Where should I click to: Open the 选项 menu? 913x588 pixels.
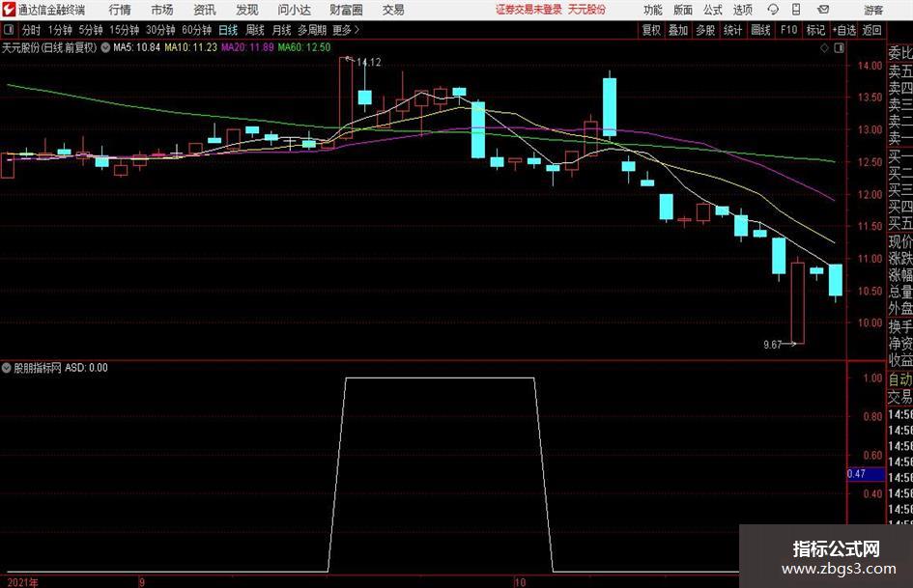coord(742,10)
